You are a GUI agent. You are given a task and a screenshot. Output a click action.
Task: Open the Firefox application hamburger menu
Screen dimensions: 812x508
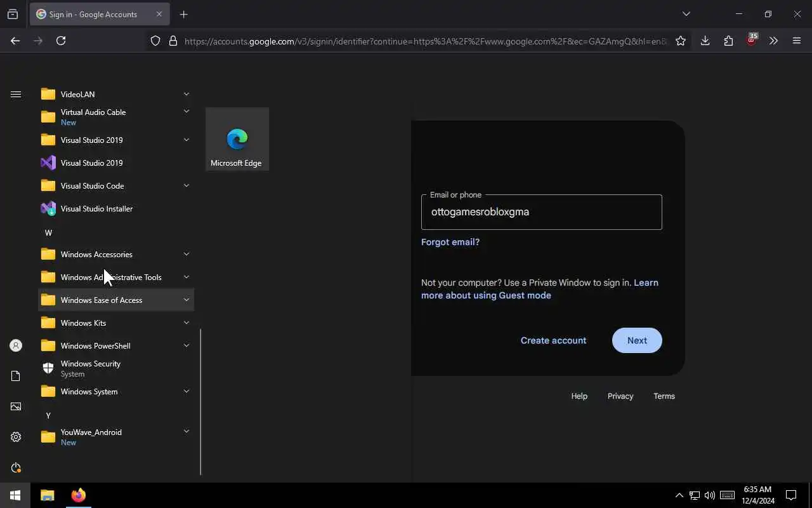797,41
